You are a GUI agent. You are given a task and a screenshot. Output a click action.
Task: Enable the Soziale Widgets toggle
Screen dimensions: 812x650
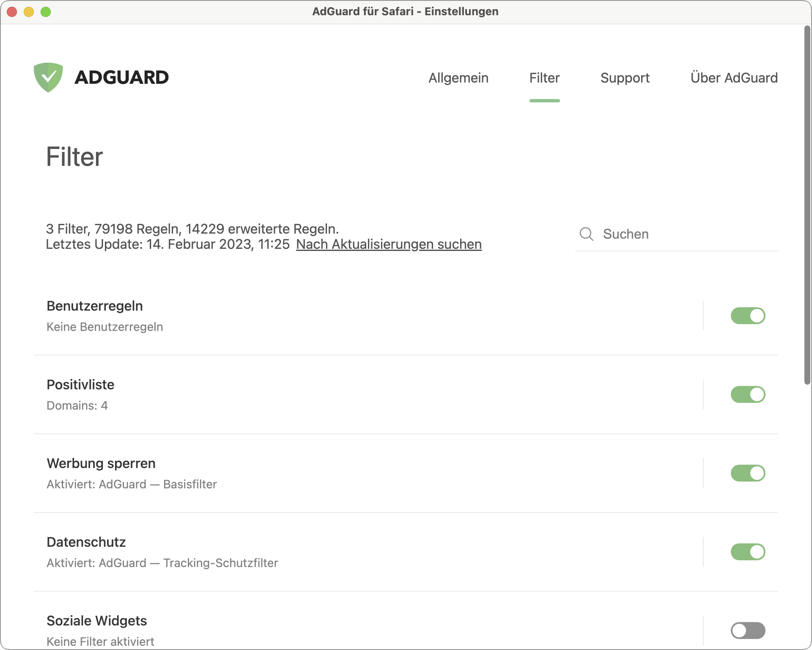click(x=747, y=631)
